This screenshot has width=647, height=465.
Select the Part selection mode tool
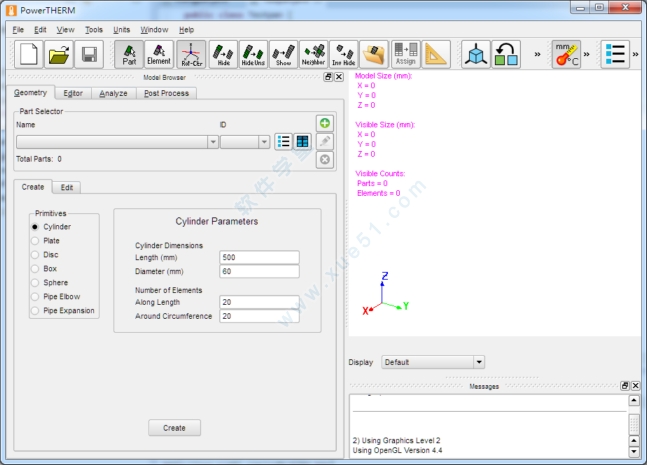tap(129, 54)
